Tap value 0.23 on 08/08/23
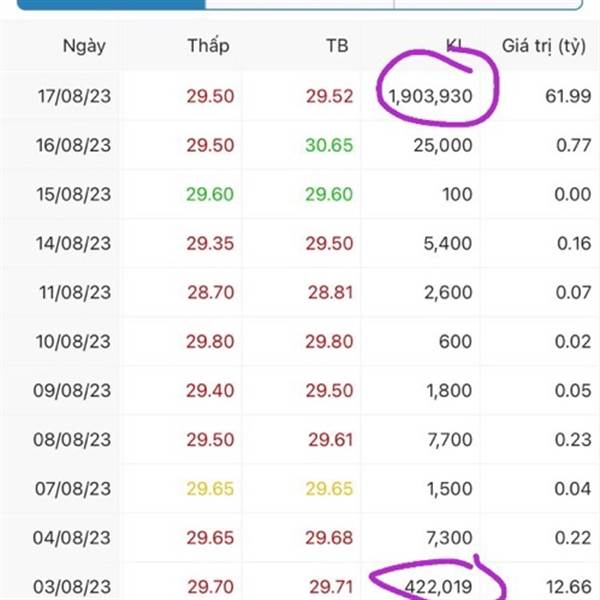 click(x=573, y=440)
